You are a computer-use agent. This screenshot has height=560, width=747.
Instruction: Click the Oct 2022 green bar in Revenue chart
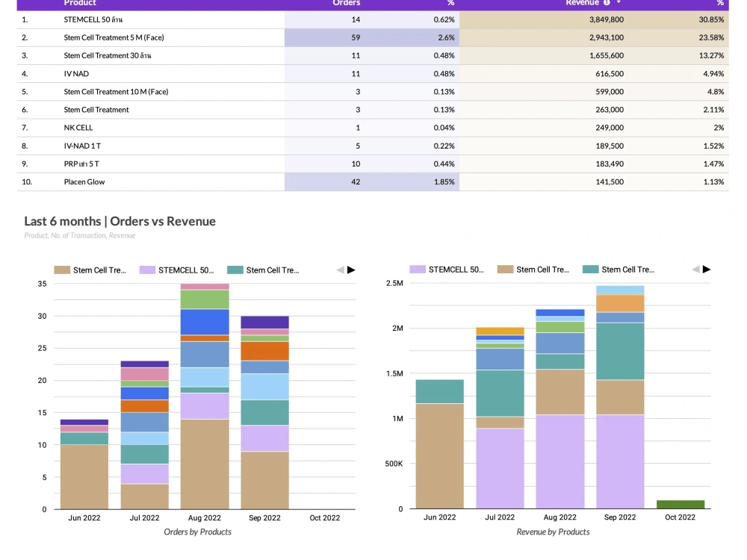coord(681,504)
